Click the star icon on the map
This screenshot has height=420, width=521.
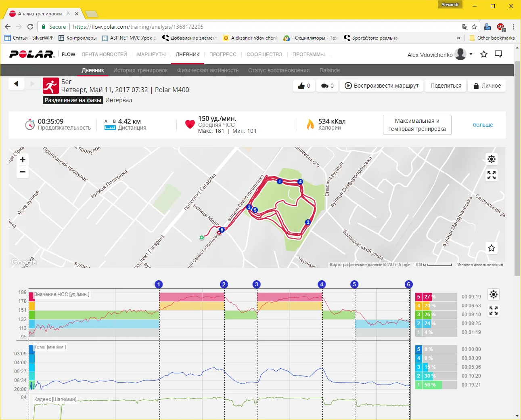[x=491, y=248]
